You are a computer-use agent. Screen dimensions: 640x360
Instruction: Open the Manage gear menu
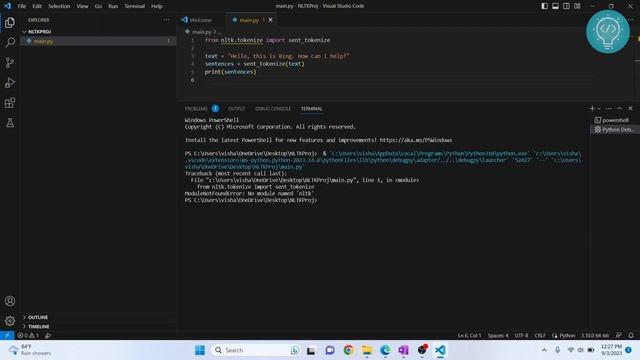coord(10,321)
